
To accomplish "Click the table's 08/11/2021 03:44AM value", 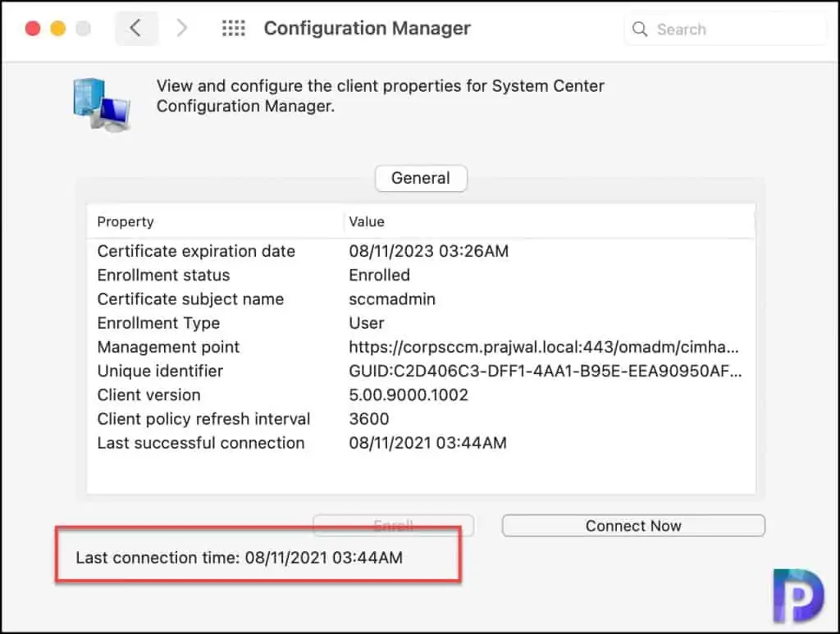I will [427, 443].
